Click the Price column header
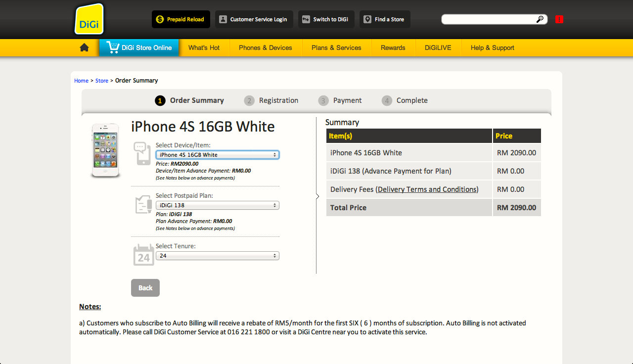Screen dimensions: 633x364 coord(517,136)
